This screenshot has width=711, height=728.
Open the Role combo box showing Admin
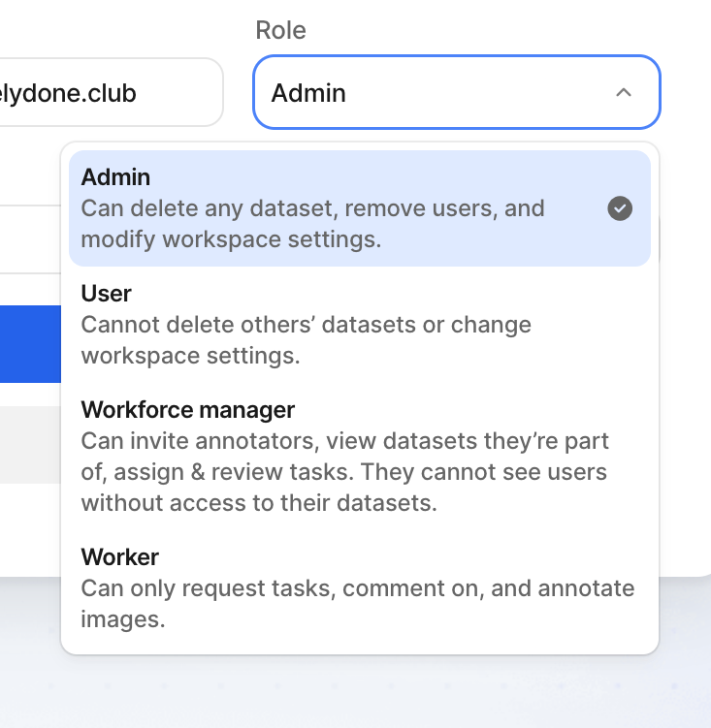click(x=456, y=93)
